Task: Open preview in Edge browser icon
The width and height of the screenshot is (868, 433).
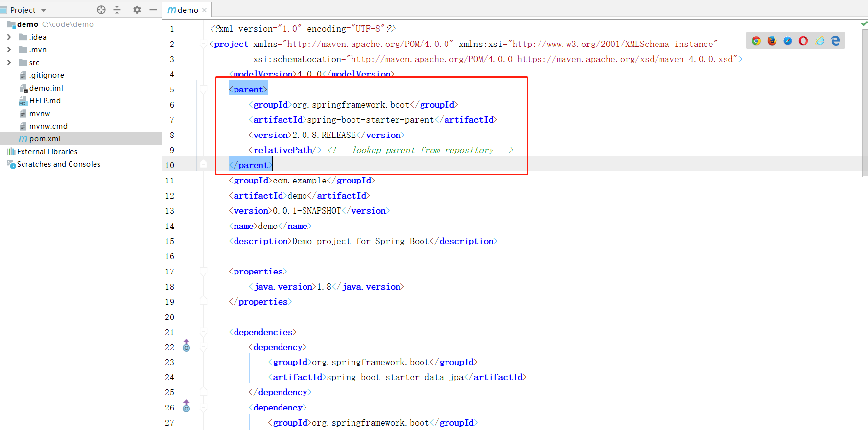Action: [x=835, y=41]
